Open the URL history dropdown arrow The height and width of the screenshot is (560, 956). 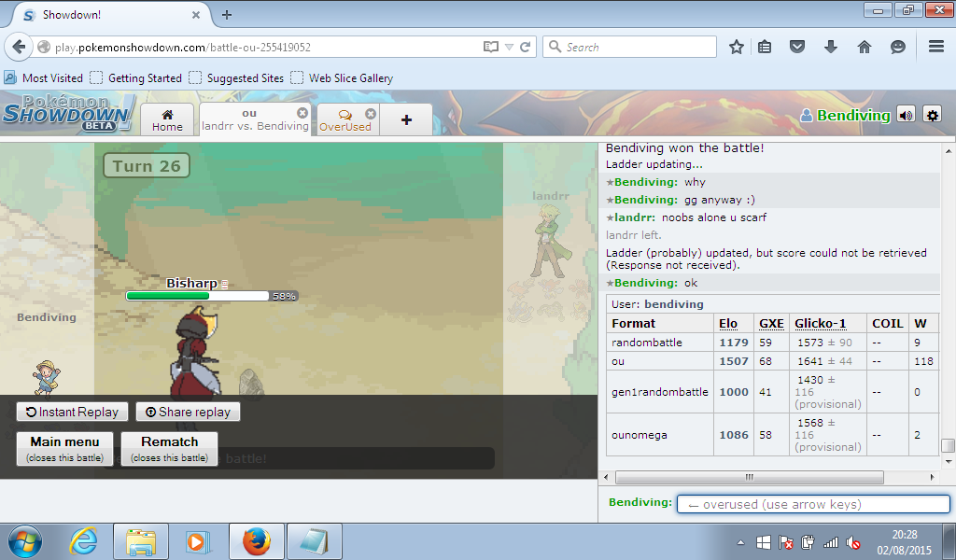point(509,47)
